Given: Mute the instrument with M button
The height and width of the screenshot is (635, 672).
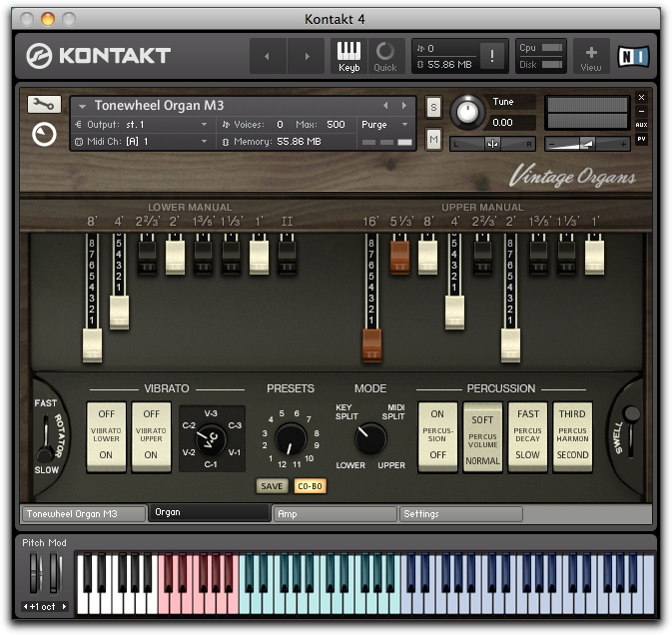Looking at the screenshot, I should coord(433,139).
